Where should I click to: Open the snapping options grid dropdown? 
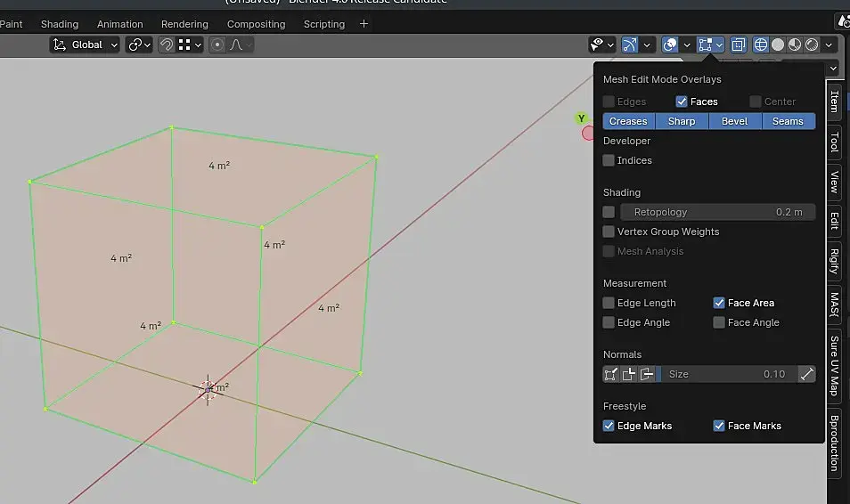tap(190, 45)
